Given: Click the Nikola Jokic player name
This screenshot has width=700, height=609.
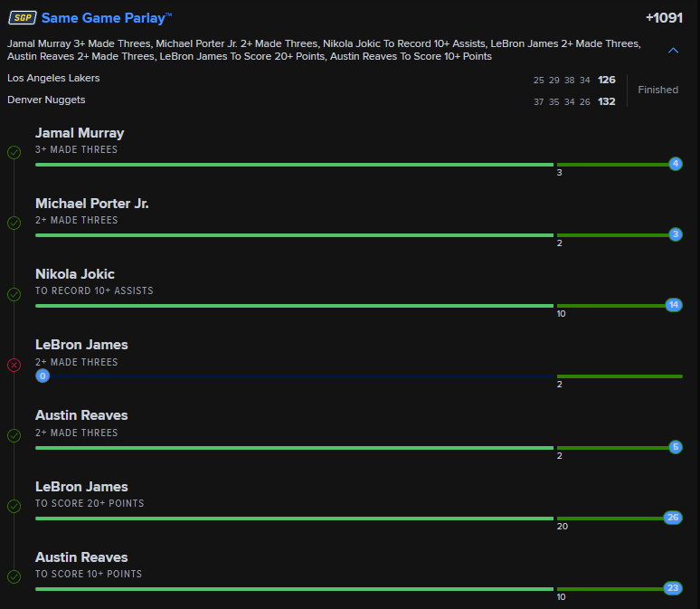Looking at the screenshot, I should click(x=75, y=274).
